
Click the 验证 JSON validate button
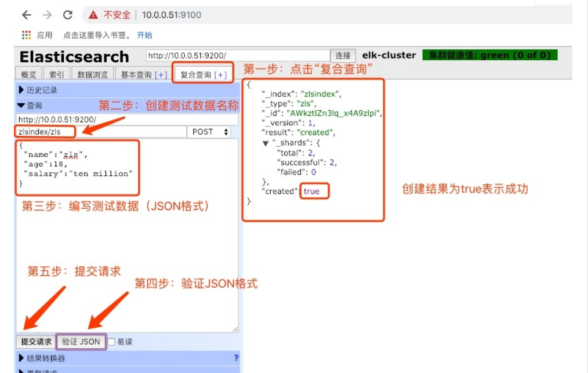81,342
